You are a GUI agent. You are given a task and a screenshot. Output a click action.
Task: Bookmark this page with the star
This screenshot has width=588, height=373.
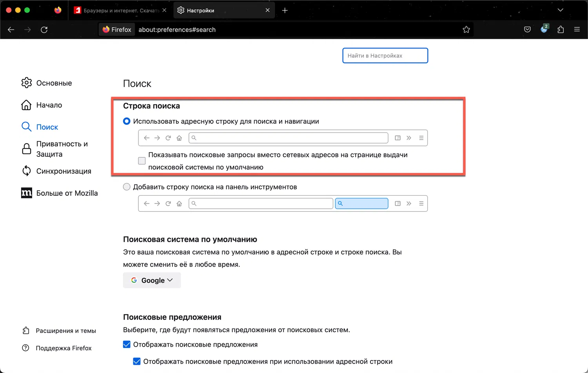466,30
